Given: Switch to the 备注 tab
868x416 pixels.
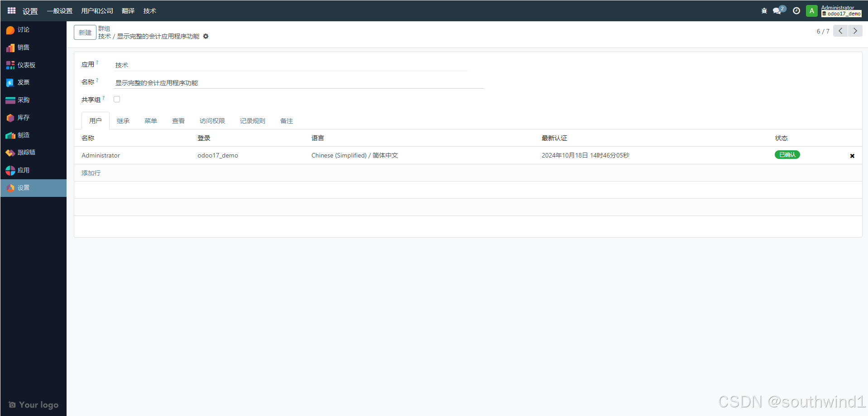Looking at the screenshot, I should click(287, 121).
